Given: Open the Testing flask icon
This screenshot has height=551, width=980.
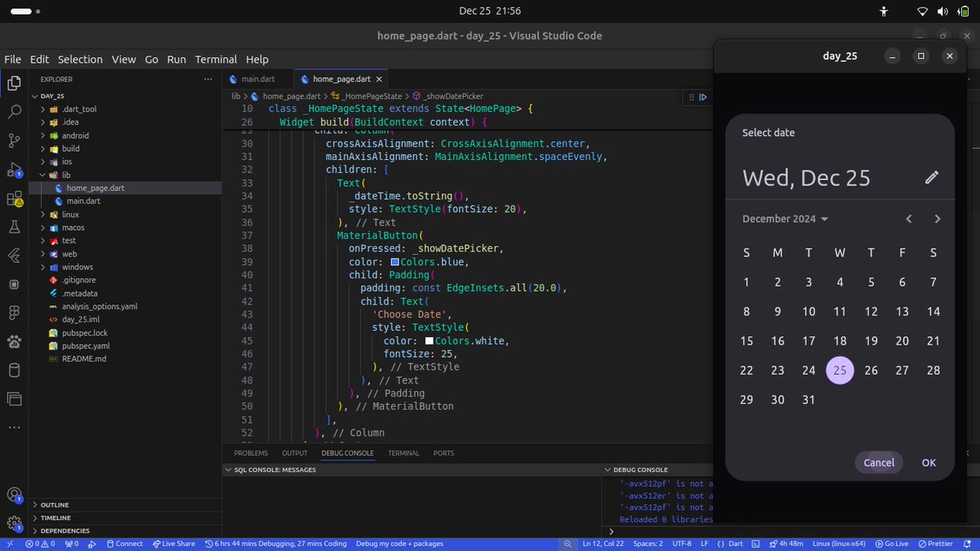Looking at the screenshot, I should click(x=14, y=227).
